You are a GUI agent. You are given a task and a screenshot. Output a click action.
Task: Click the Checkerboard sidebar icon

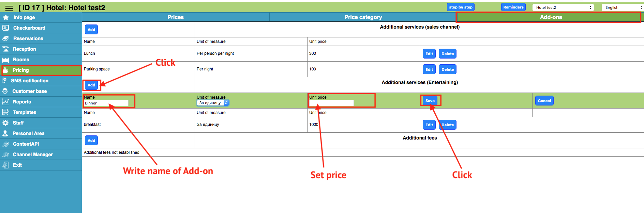click(x=5, y=28)
